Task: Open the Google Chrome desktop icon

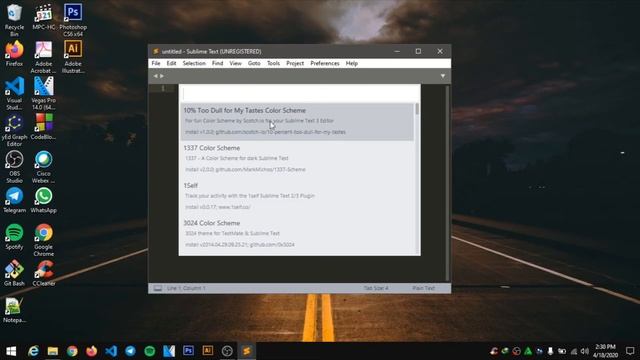Action: point(44,240)
